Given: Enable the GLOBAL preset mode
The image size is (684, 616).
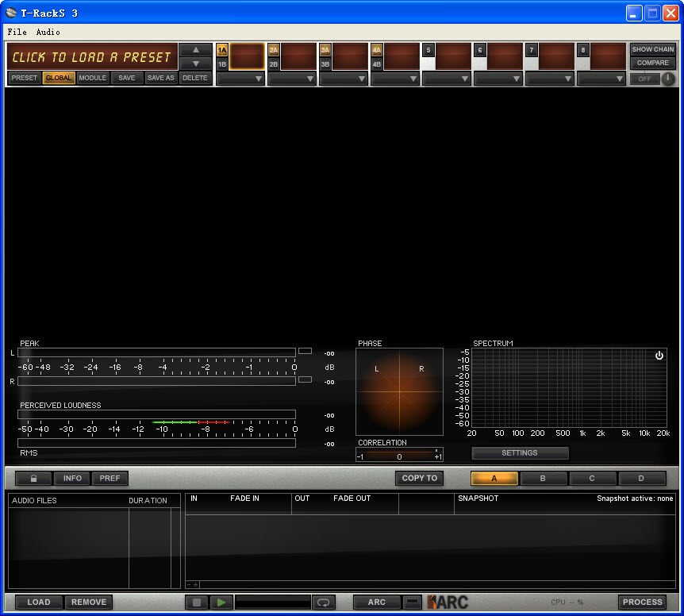Looking at the screenshot, I should tap(59, 78).
